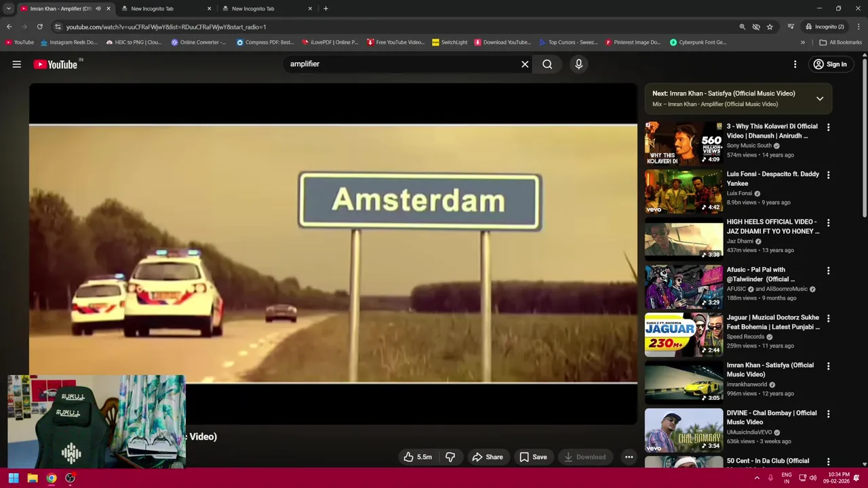Viewport: 868px width, 488px height.
Task: Open the Instagram Reels Do... bookmark
Action: click(x=69, y=42)
